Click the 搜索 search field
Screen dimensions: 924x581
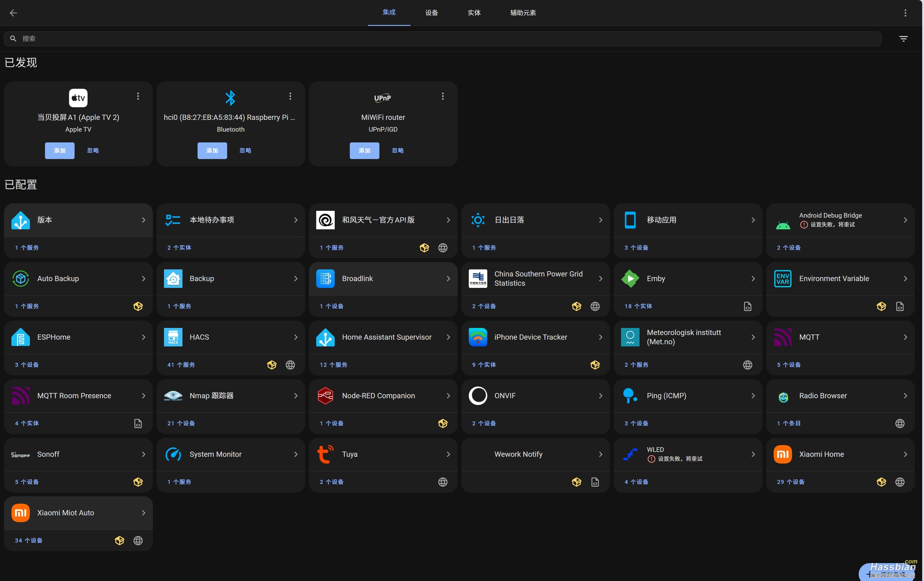[443, 39]
